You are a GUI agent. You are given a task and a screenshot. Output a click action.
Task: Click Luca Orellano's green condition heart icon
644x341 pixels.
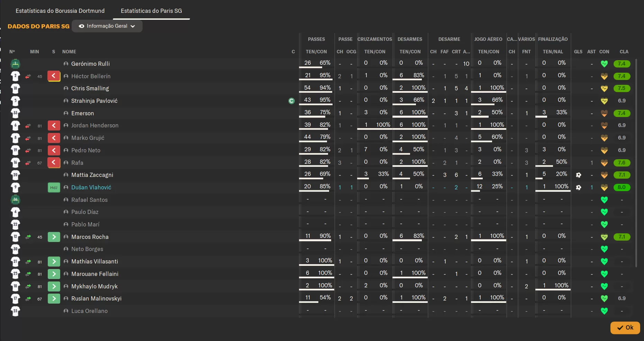tap(604, 311)
